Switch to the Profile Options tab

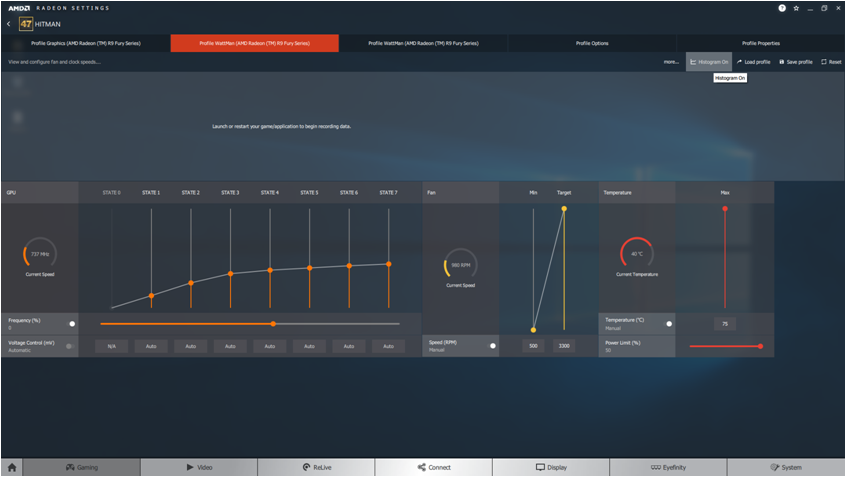[x=592, y=43]
